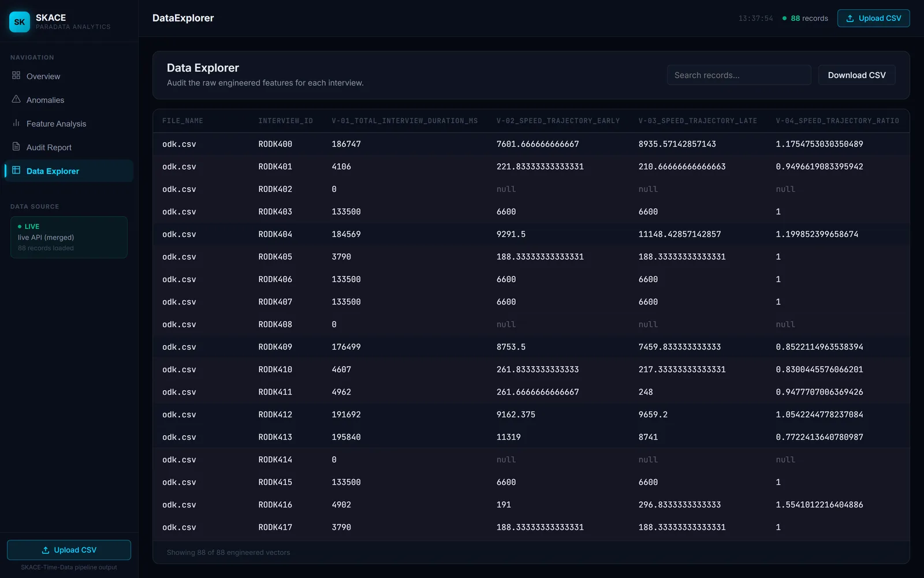Click the 13:37:54 timestamp
The height and width of the screenshot is (578, 924).
755,18
